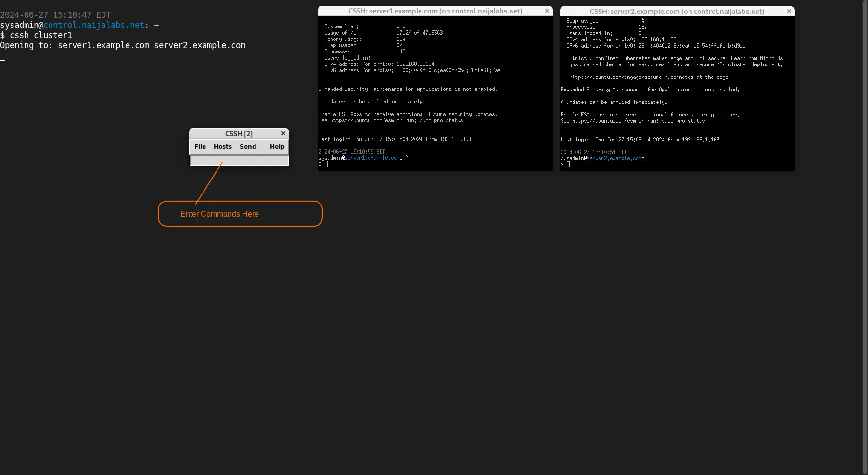Click 'Expanded Security Maintenance' line in server2
The width and height of the screenshot is (868, 475).
pos(650,90)
